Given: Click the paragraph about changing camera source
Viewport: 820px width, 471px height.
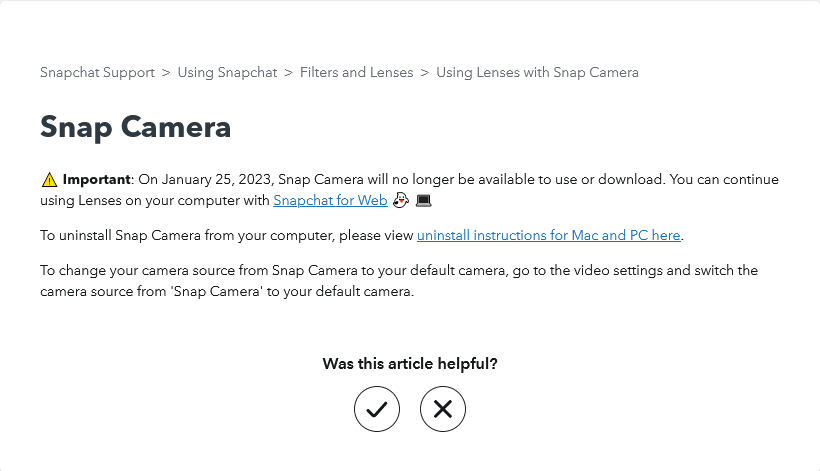Looking at the screenshot, I should [x=399, y=281].
